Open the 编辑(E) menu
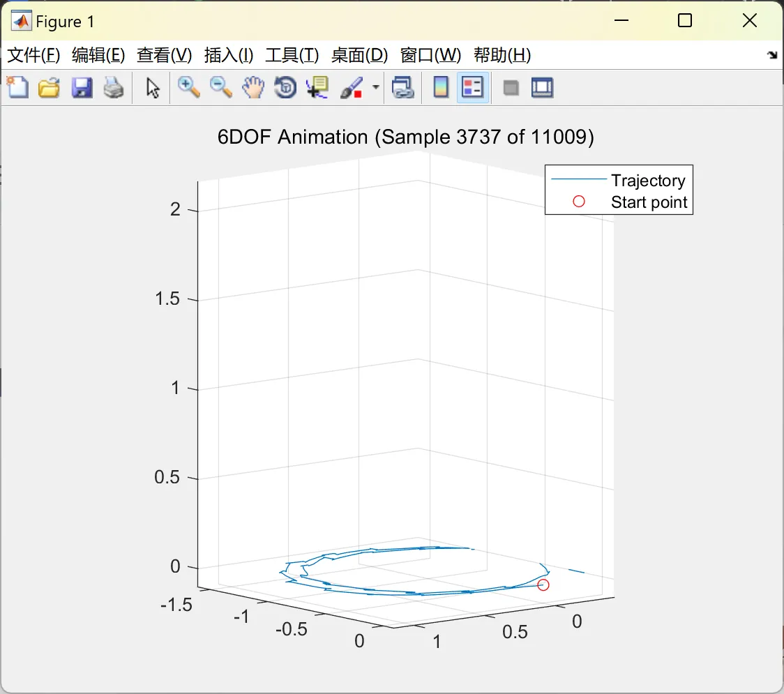This screenshot has width=784, height=694. [98, 55]
